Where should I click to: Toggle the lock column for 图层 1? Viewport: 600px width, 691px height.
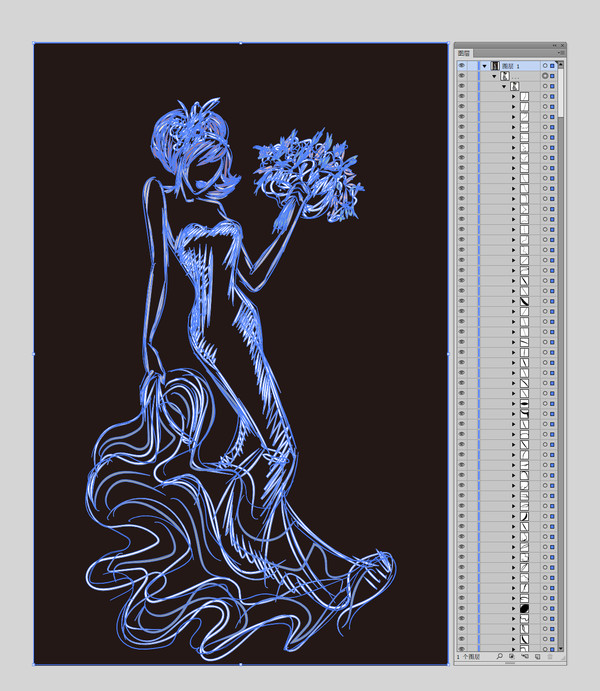[473, 66]
